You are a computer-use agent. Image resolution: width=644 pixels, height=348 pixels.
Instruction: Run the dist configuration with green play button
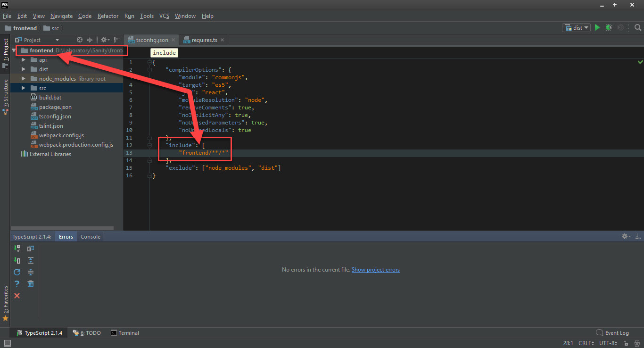(597, 28)
